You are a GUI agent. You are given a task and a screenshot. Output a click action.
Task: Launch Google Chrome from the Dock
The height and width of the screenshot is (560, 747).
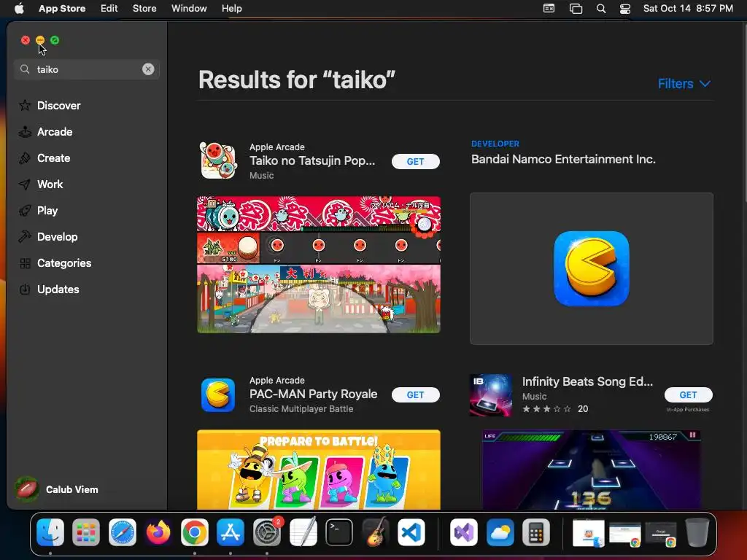tap(194, 532)
